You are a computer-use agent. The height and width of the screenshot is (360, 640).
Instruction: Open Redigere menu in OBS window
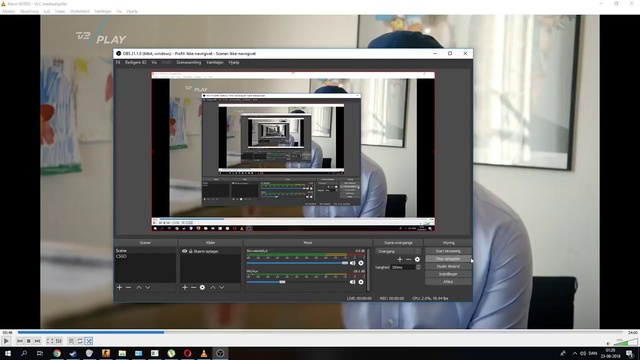pyautogui.click(x=136, y=62)
